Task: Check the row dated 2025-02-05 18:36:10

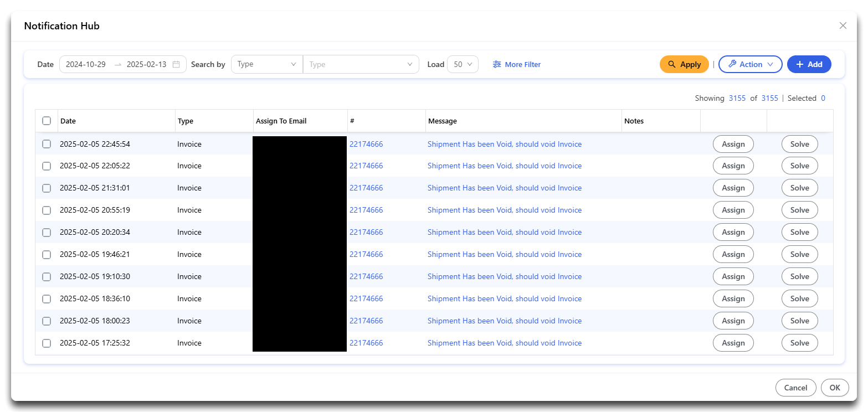Action: [47, 299]
